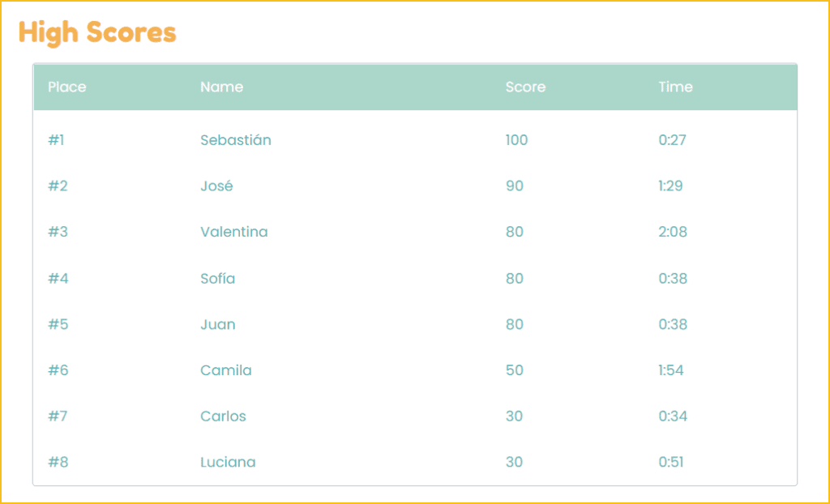
Task: Click the name Carlos in the table
Action: coord(223,416)
